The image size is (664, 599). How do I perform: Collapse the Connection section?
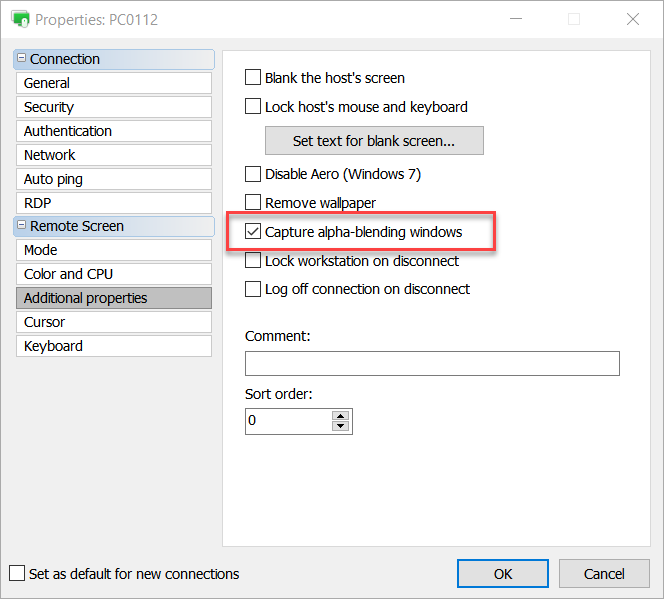(22, 59)
